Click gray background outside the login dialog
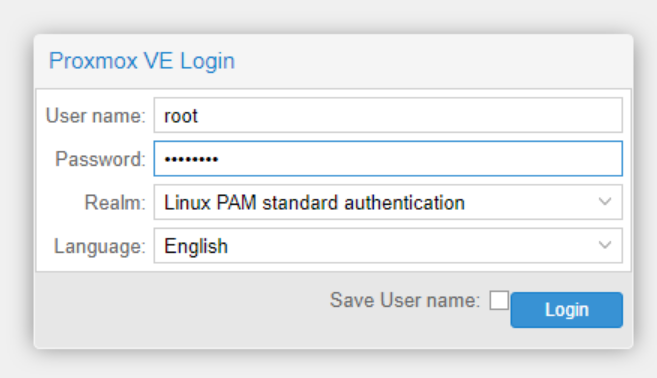This screenshot has width=657, height=378. pyautogui.click(x=327, y=16)
